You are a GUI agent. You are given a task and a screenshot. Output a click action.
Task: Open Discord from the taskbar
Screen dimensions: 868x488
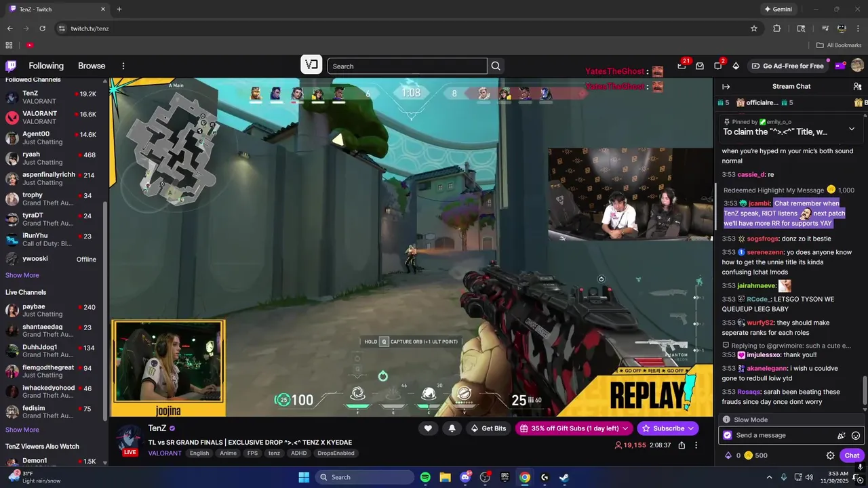click(x=465, y=477)
